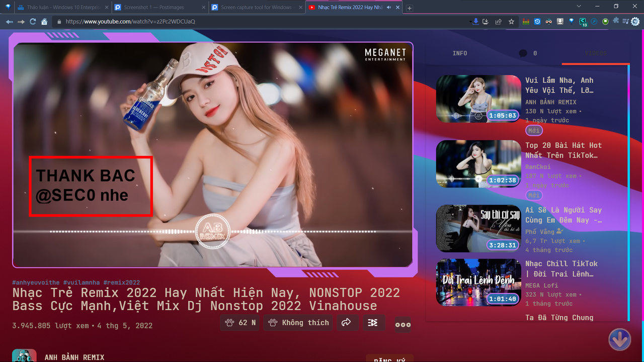644x362 pixels.
Task: Click the 'Đời Trai Lênh Đênh' video thumbnail
Action: (x=478, y=282)
